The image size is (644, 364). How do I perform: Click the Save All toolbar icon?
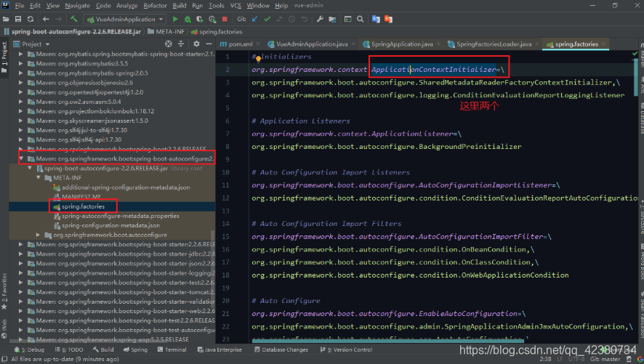click(18, 20)
